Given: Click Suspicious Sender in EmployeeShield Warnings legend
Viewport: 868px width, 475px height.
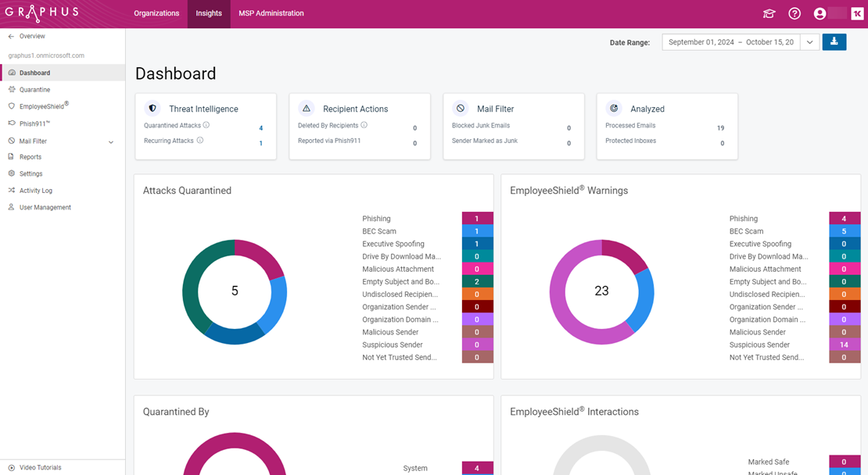Looking at the screenshot, I should [x=759, y=345].
